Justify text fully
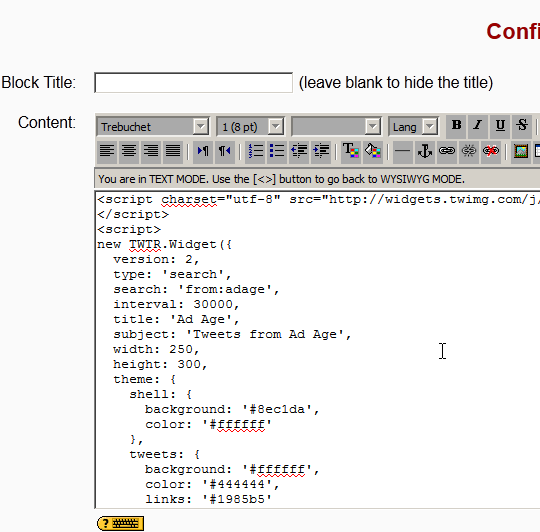The image size is (540, 532). [x=173, y=152]
